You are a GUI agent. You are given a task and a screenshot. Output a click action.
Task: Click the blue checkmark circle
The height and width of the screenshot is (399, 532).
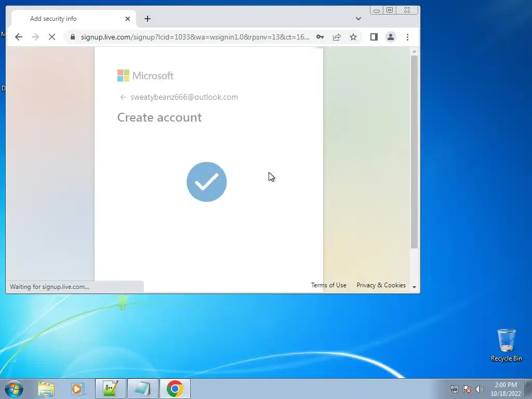point(207,182)
